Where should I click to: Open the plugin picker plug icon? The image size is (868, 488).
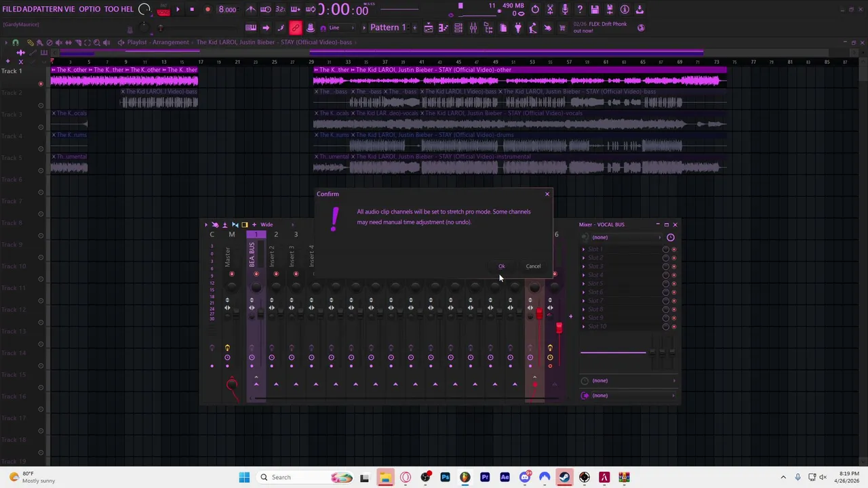point(518,28)
